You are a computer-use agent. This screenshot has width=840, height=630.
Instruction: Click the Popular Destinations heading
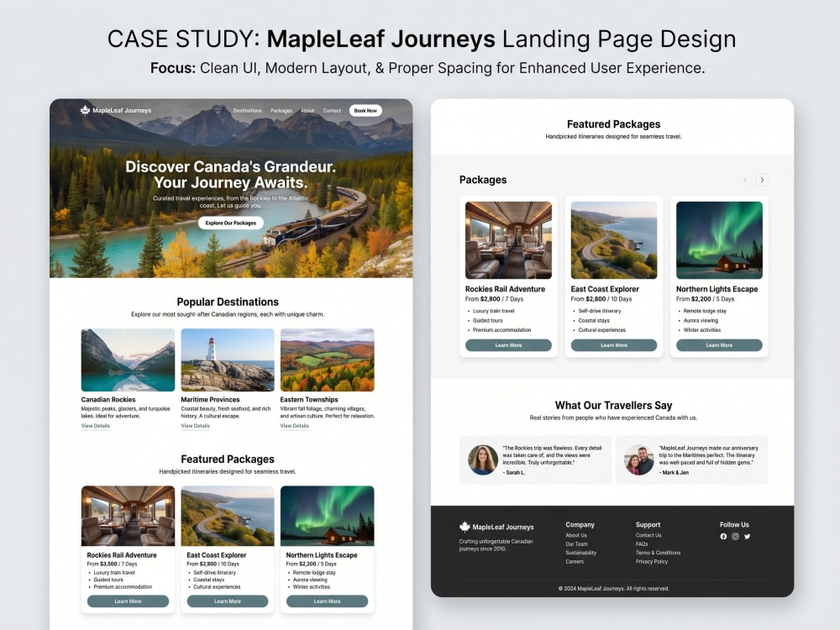coord(228,302)
